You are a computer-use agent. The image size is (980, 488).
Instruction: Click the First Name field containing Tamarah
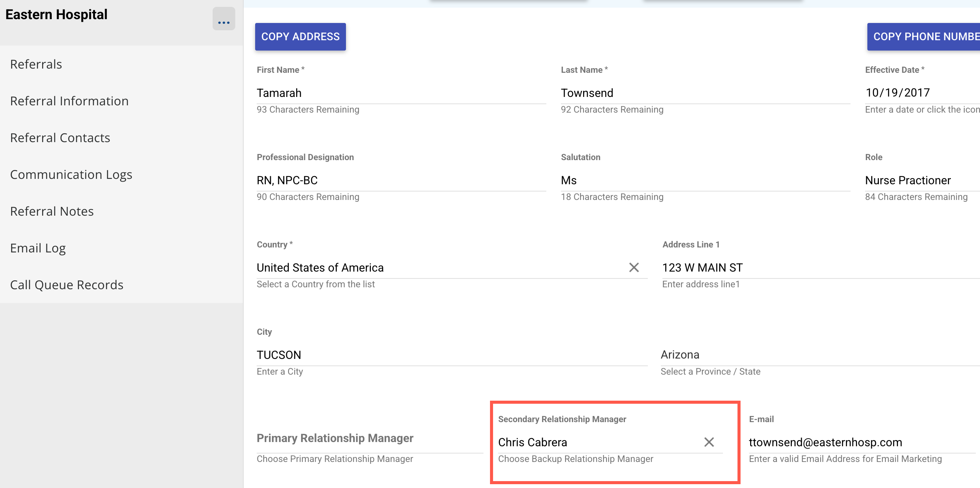coord(401,93)
